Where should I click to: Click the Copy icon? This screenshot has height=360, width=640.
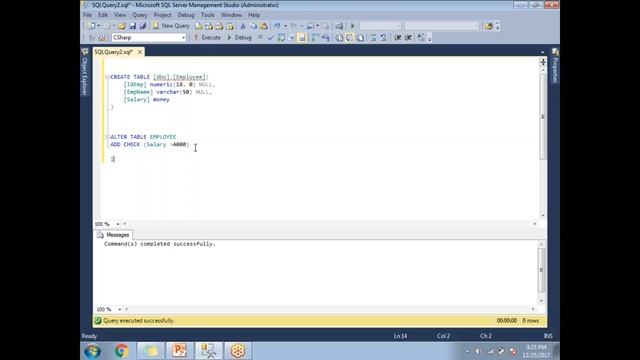coord(253,26)
